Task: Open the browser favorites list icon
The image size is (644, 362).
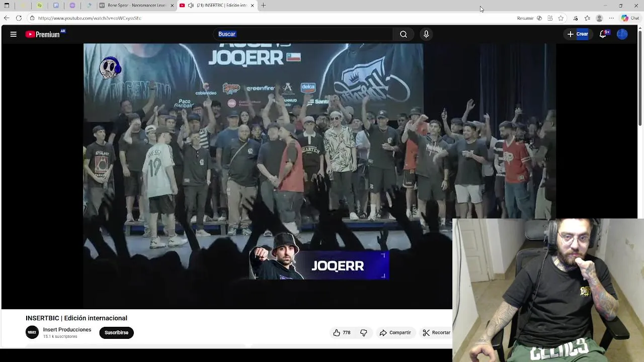Action: tap(587, 18)
